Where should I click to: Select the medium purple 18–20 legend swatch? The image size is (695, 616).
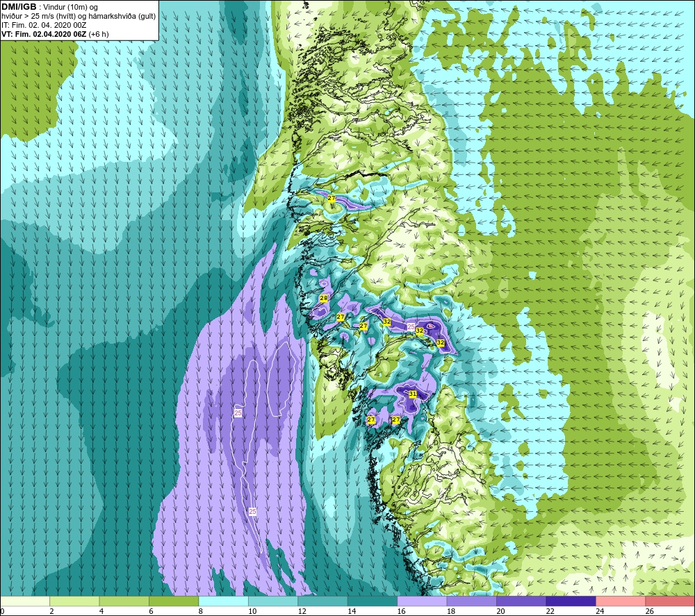472,601
